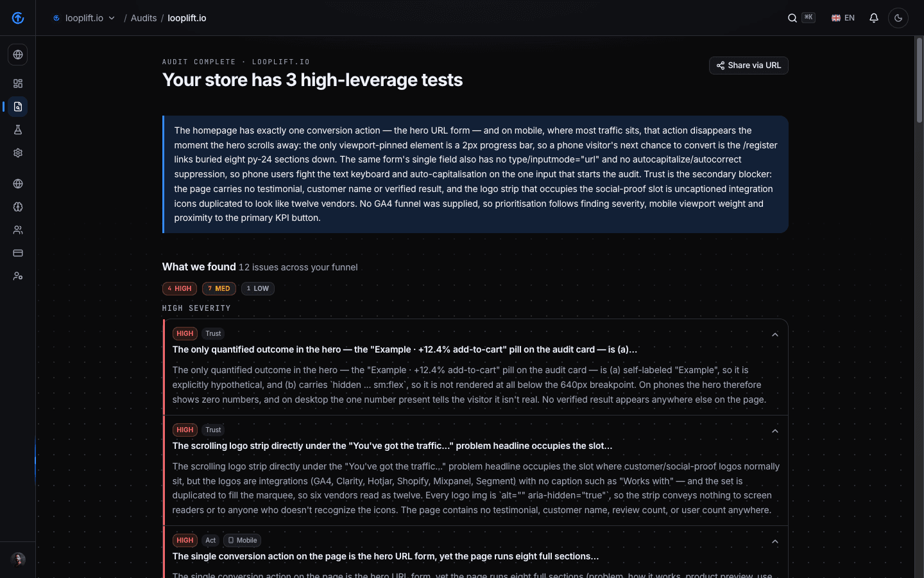Viewport: 924px width, 578px height.
Task: Toggle dark mode with the moon button
Action: 898,18
